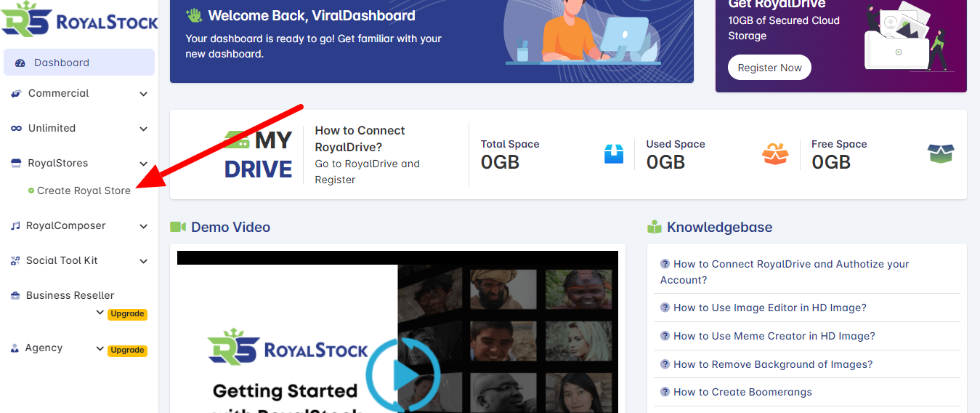Open the Unlimited menu item
Viewport: 980px width, 413px height.
click(x=79, y=129)
